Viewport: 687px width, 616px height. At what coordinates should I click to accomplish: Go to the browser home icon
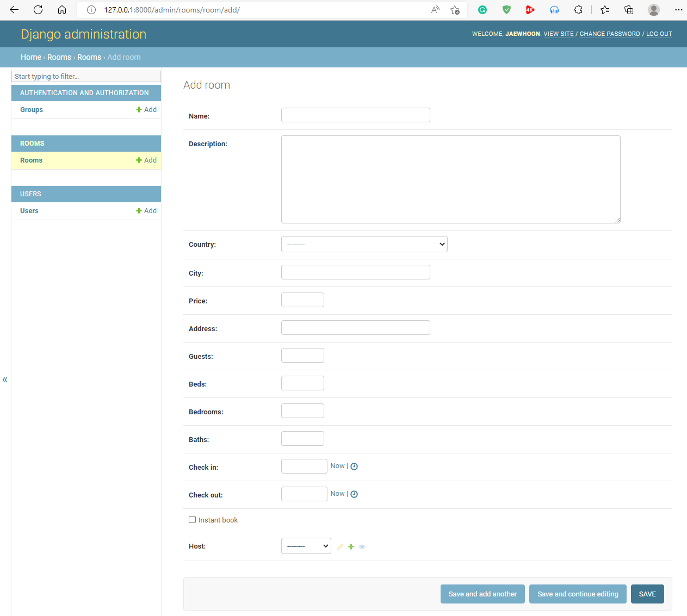click(x=62, y=10)
